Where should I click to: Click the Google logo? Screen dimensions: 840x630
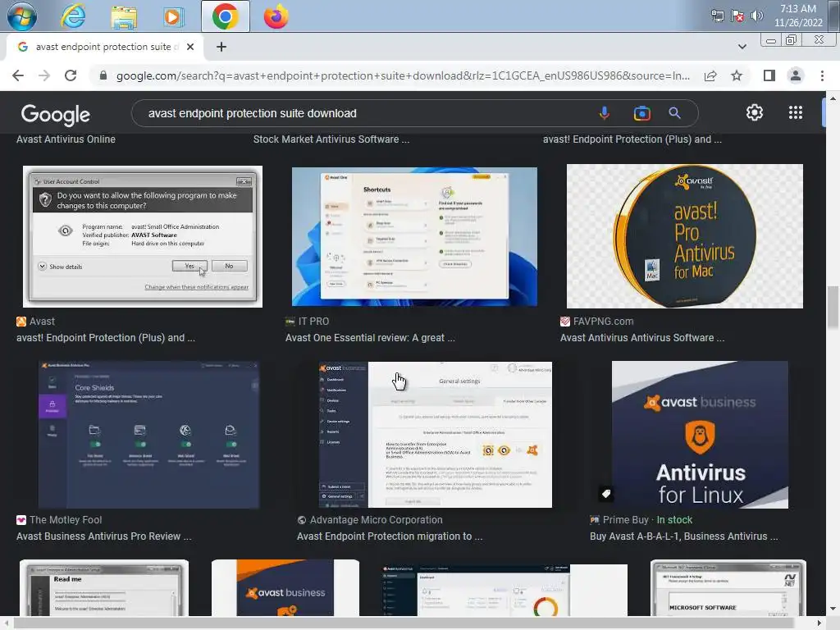(55, 114)
